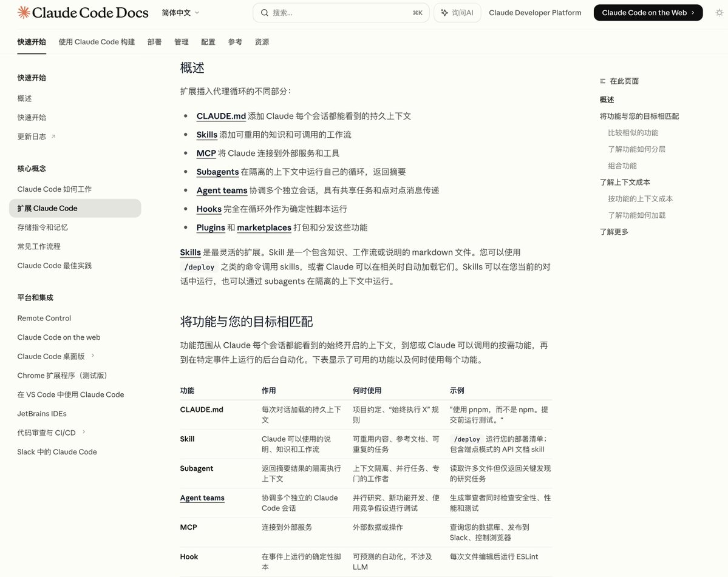Click the 示例 column header
The image size is (728, 577).
pos(457,391)
